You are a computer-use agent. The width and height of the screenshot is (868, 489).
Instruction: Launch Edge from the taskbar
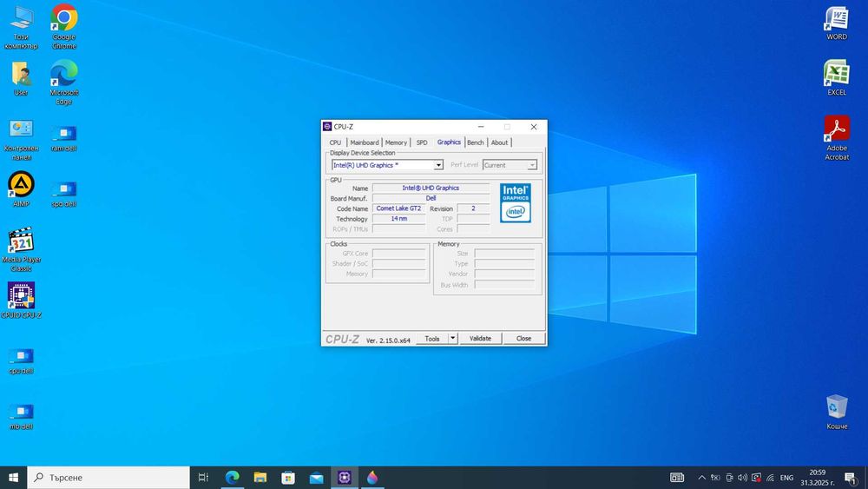pyautogui.click(x=232, y=478)
